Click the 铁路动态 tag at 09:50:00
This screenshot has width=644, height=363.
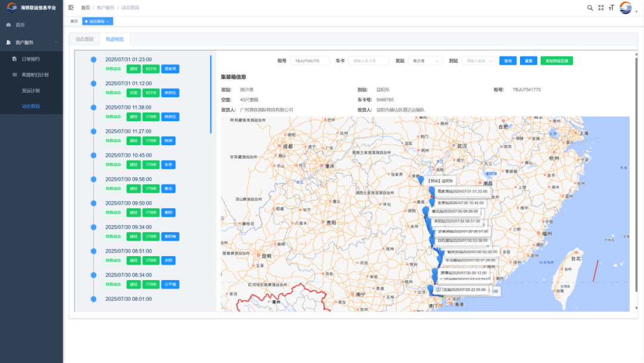pos(113,213)
